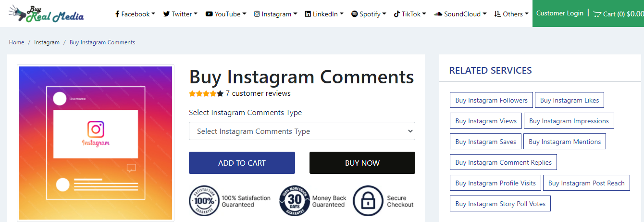Viewport: 644px width, 222px height.
Task: Expand the Others navigation dropdown
Action: pos(511,14)
